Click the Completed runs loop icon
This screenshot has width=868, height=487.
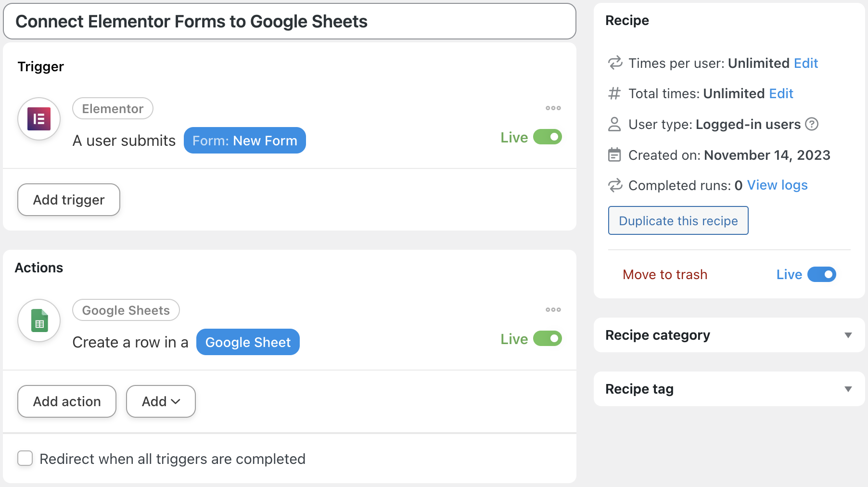615,185
